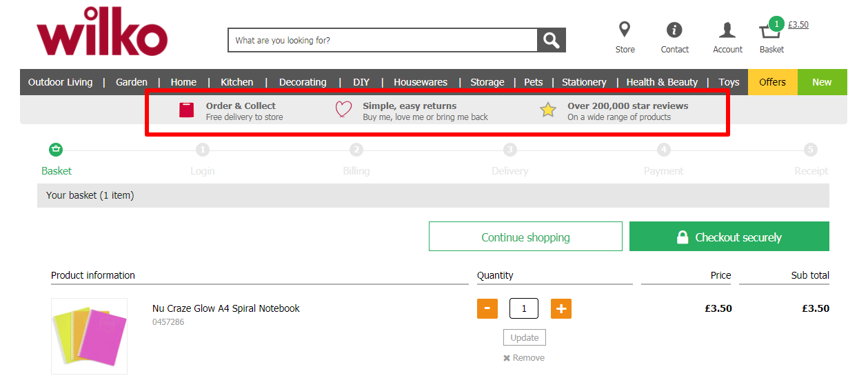Open the Decorating menu
This screenshot has height=387, width=868.
click(303, 82)
